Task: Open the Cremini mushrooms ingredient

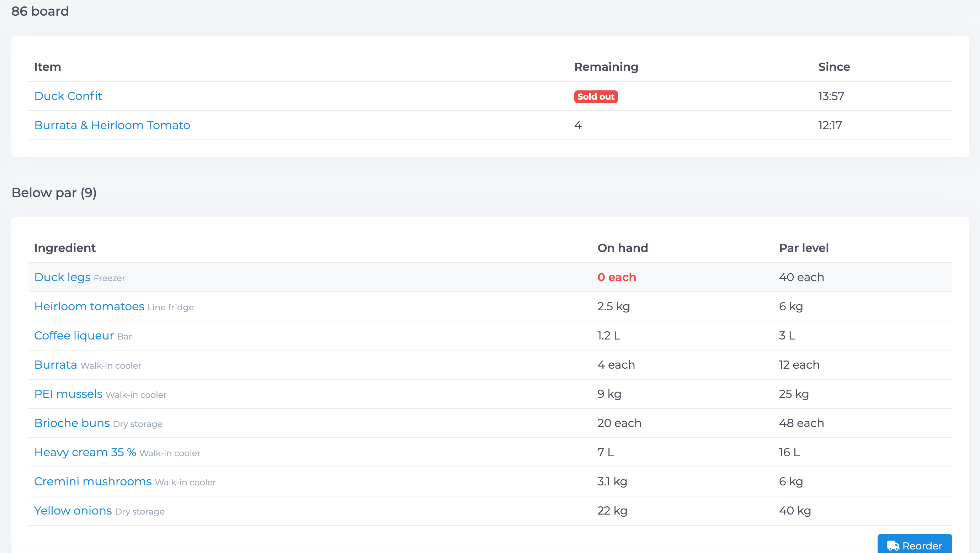Action: click(93, 481)
